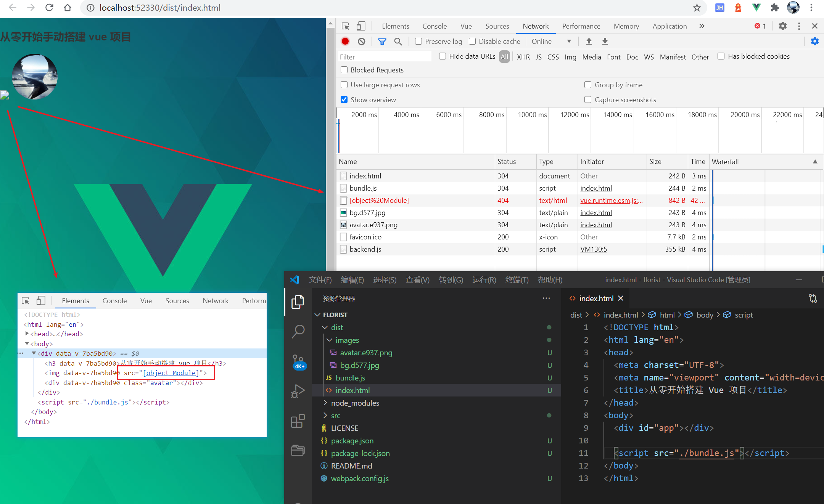Click the vue.runtime.esm.js initiator link

point(611,201)
